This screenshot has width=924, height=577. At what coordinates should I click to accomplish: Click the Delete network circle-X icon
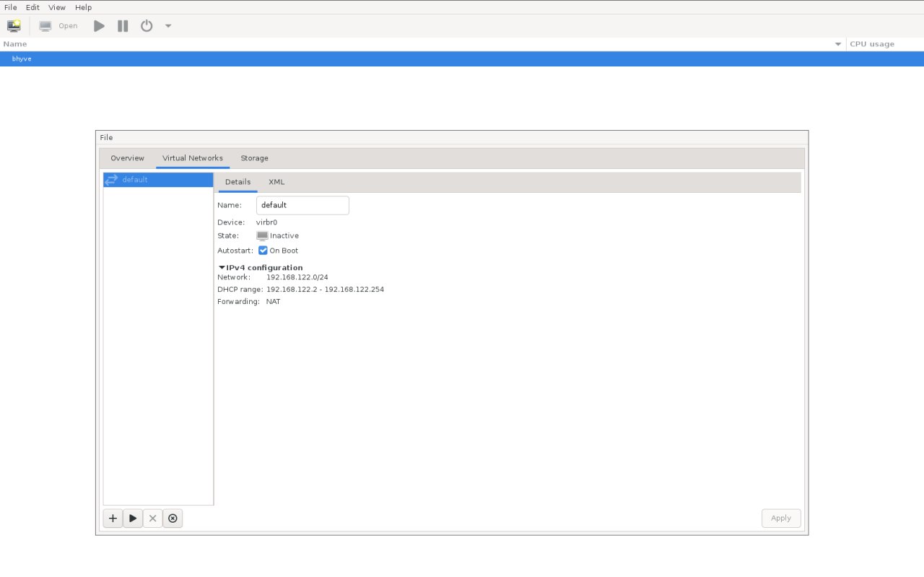(173, 519)
